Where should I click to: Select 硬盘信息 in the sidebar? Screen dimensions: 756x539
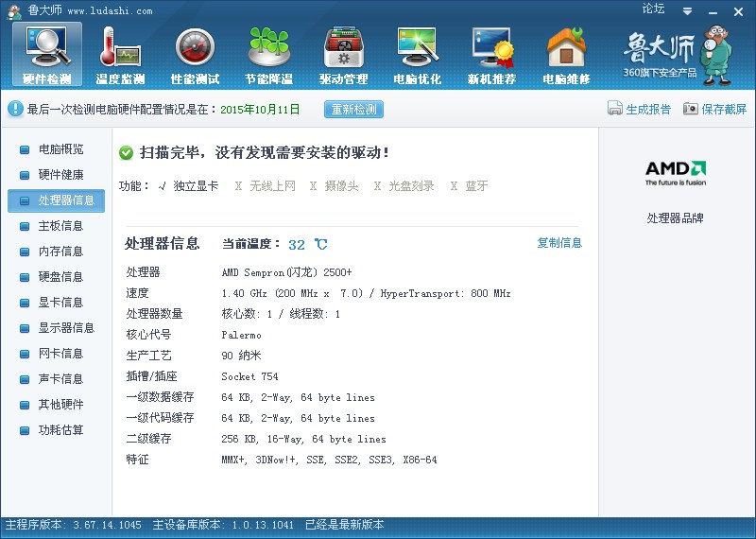[x=56, y=277]
